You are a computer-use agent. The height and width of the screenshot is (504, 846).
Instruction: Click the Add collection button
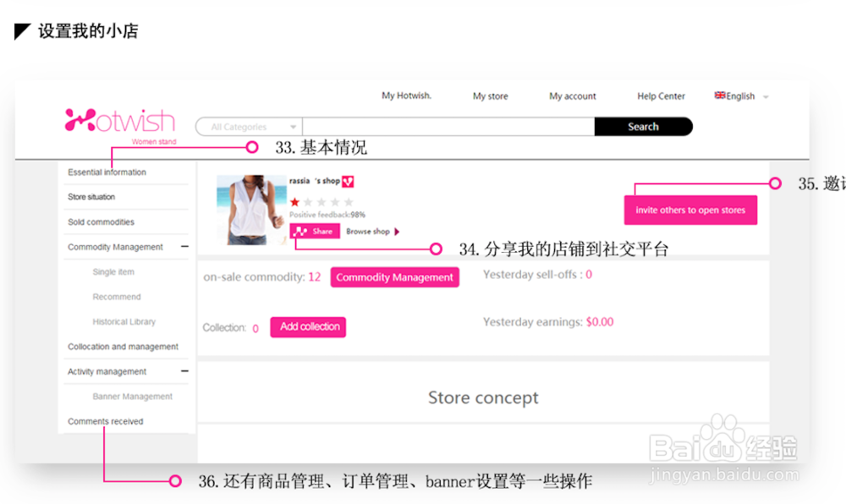point(308,327)
